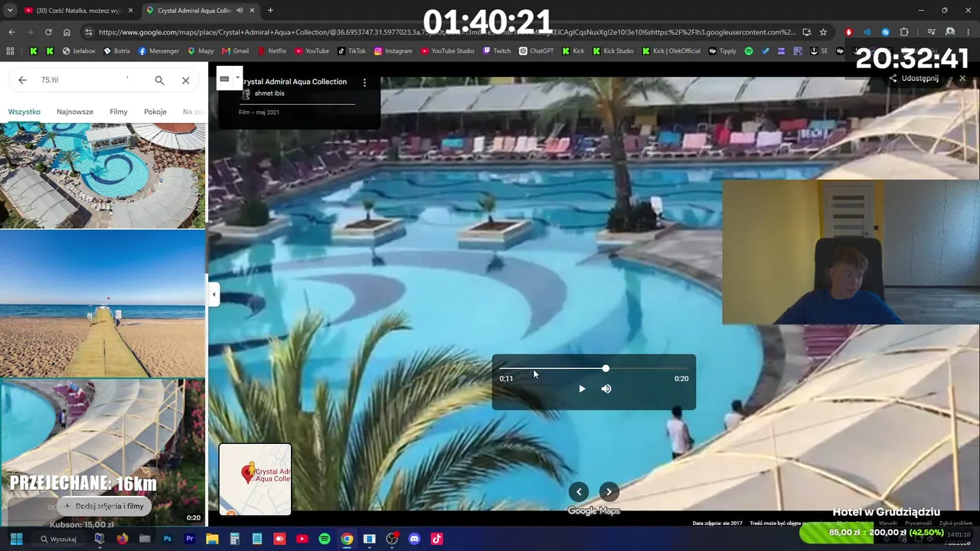This screenshot has width=980, height=551.
Task: Open Premiere Pro from the taskbar
Action: tap(190, 539)
